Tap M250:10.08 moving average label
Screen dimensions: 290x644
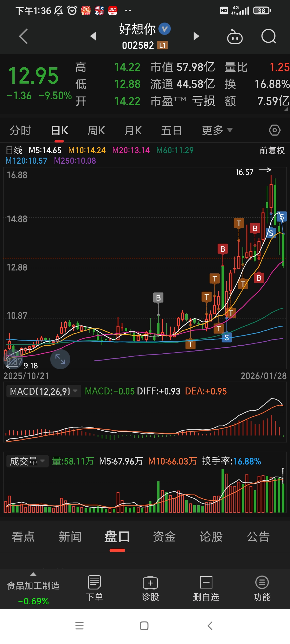(75, 161)
